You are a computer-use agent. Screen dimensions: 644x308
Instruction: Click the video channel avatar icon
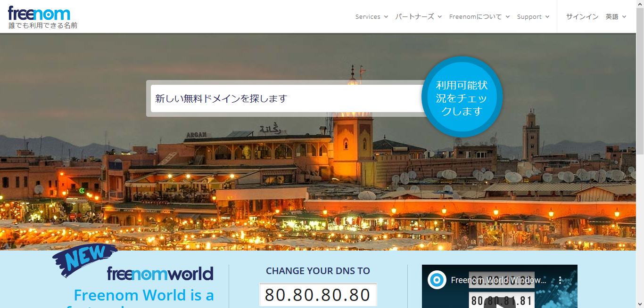tap(437, 280)
